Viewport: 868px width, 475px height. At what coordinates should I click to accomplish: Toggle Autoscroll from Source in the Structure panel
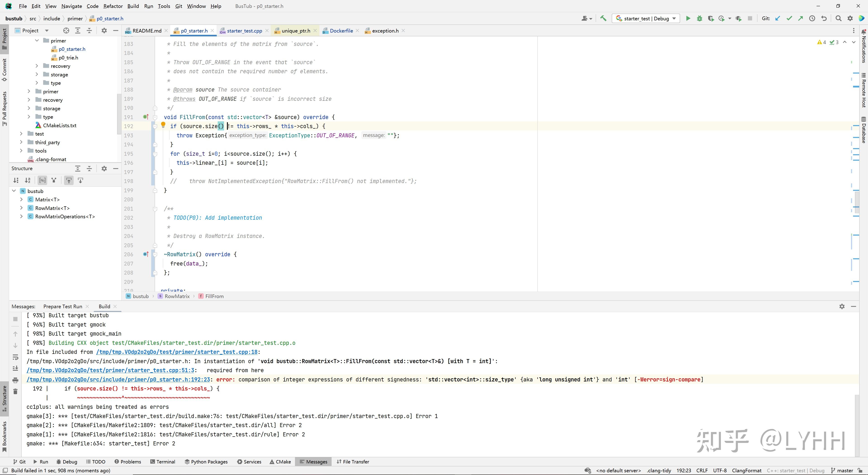point(80,181)
